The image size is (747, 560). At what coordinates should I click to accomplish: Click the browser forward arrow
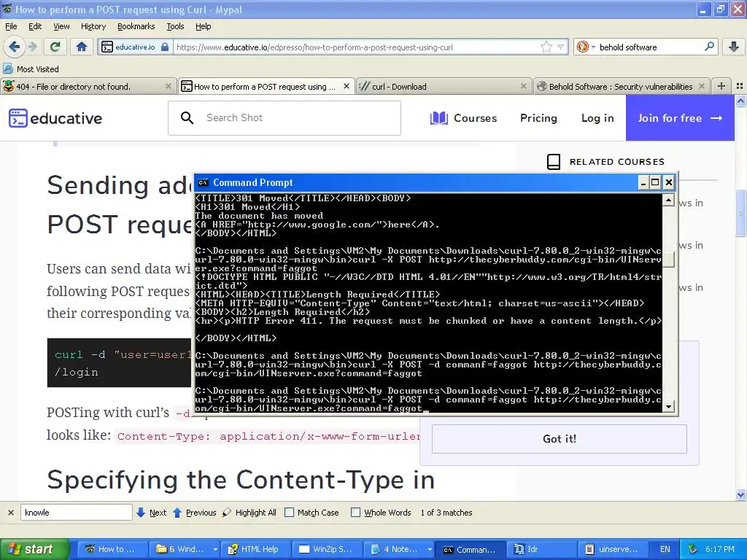[x=32, y=47]
